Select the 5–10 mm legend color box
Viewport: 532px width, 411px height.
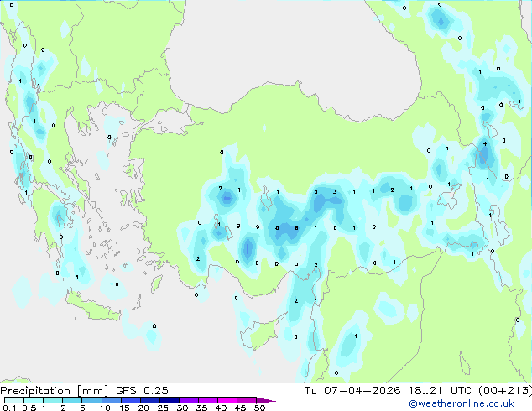click(91, 400)
